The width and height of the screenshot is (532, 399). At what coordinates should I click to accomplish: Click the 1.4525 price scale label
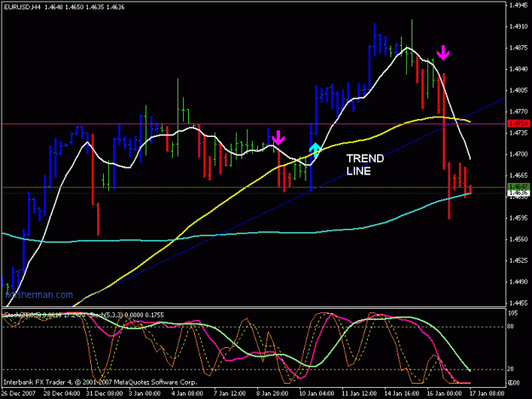click(518, 260)
